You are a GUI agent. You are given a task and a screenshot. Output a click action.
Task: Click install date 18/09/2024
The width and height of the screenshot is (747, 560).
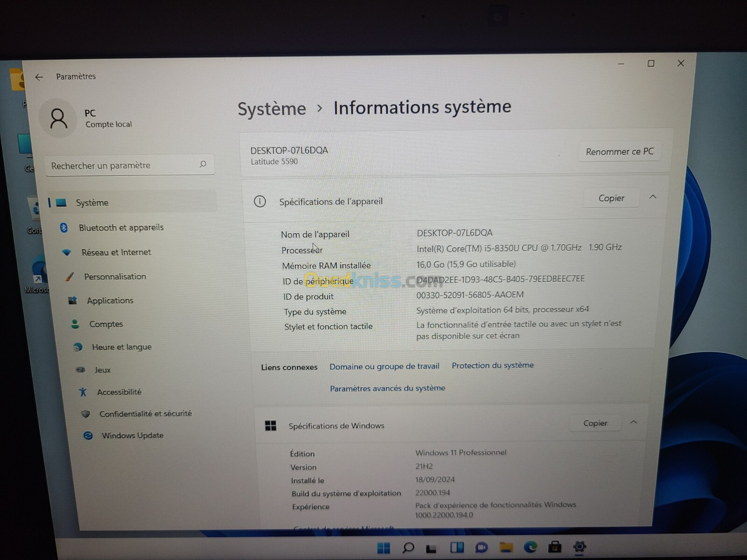pyautogui.click(x=435, y=479)
